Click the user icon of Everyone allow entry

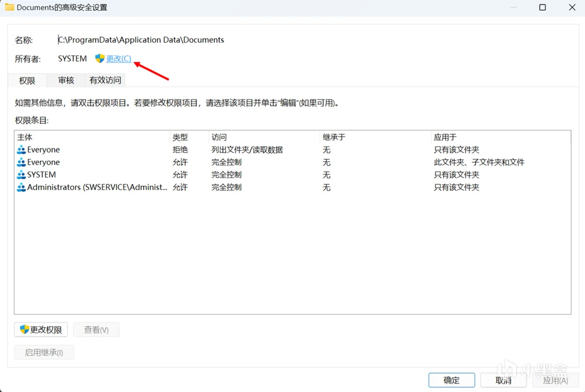tap(21, 163)
